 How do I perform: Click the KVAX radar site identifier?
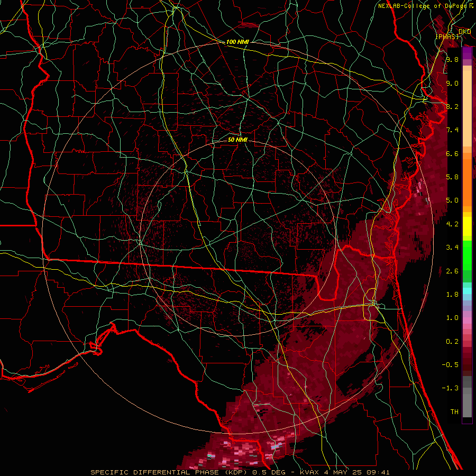310,472
